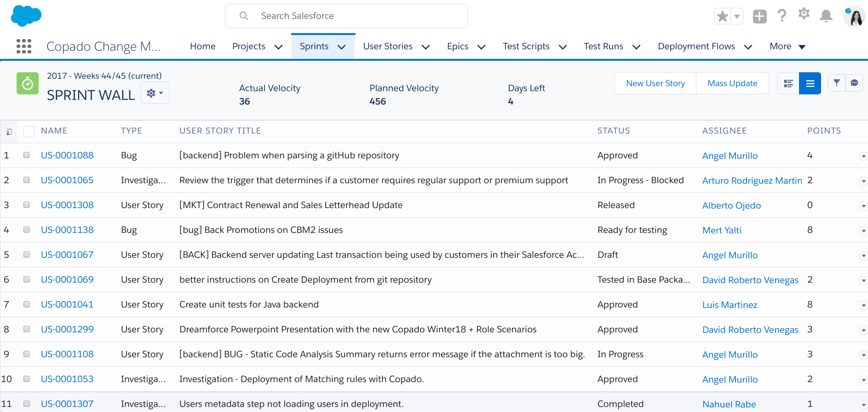The image size is (868, 412).
Task: Check the box for US-0001308
Action: 27,205
